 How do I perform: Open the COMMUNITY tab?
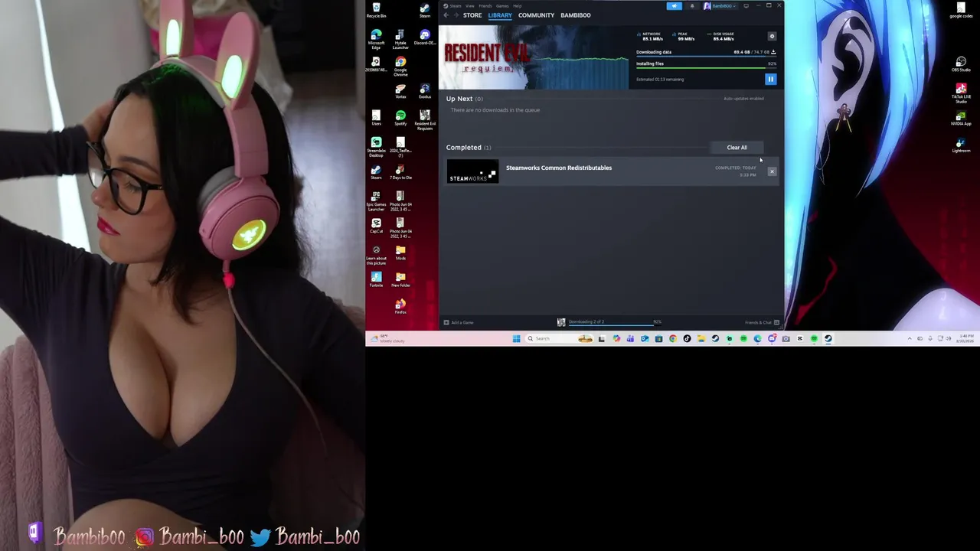tap(536, 15)
